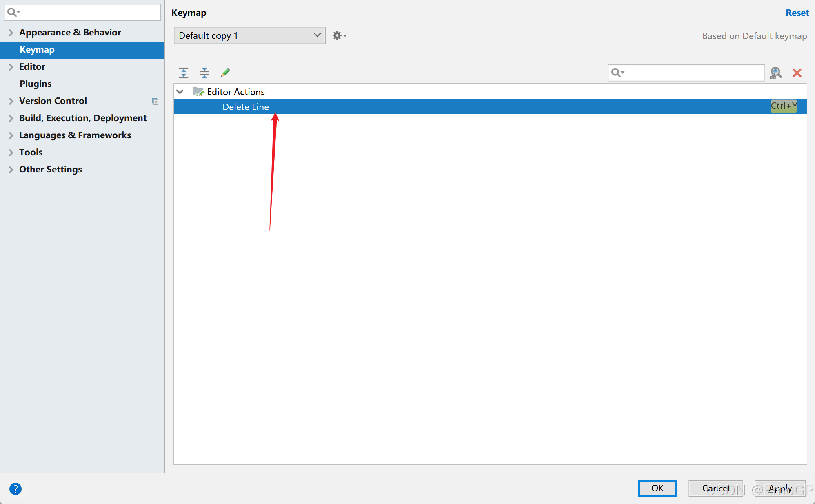Expand Languages & Frameworks section
This screenshot has width=815, height=504.
click(11, 135)
